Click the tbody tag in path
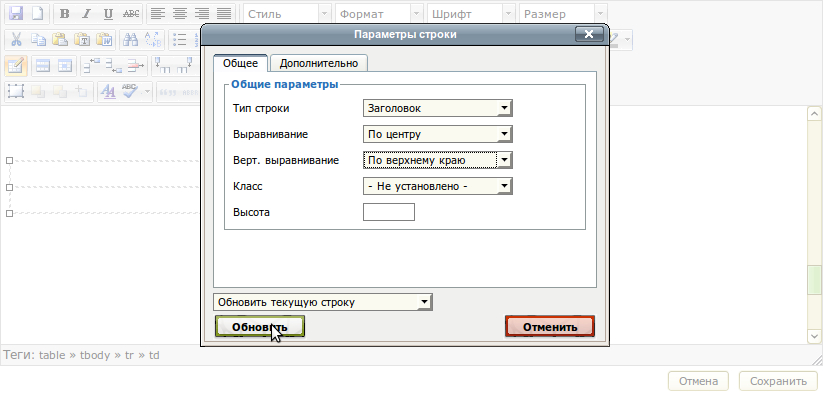The image size is (823, 403). tap(95, 355)
